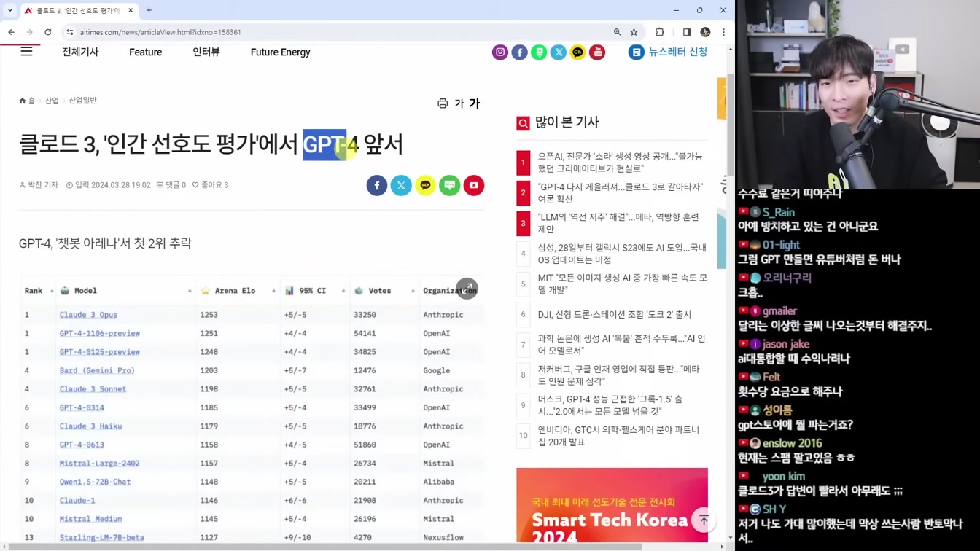Click the Bard (Gemini Pro) model link

97,371
